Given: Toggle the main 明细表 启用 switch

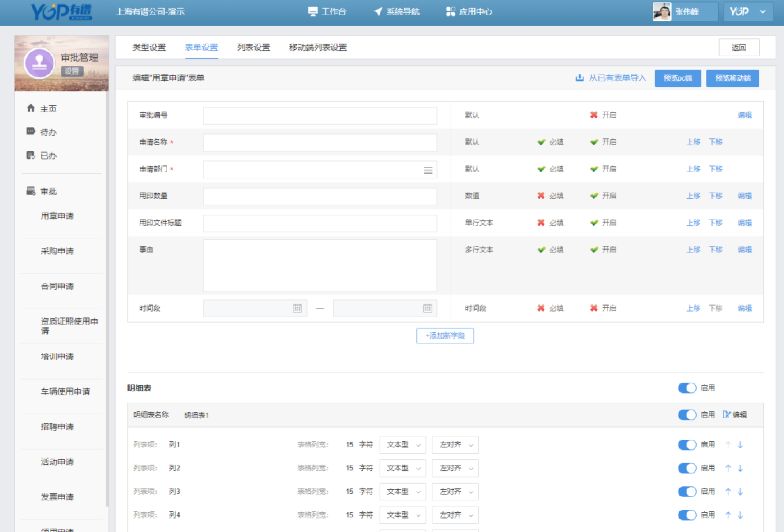Looking at the screenshot, I should [687, 388].
